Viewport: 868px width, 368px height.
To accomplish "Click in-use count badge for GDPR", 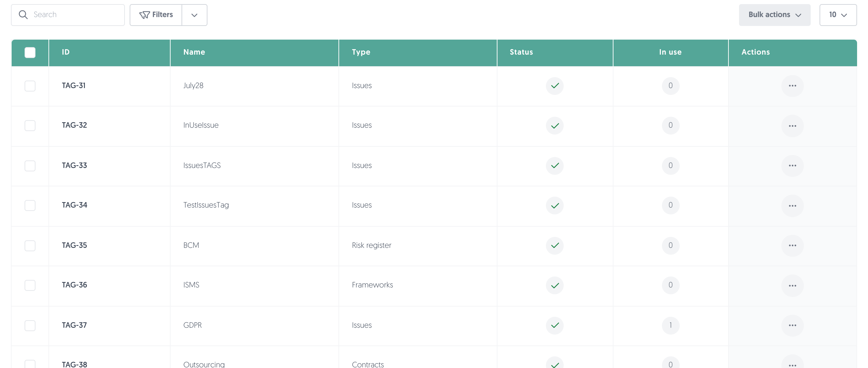I will [670, 325].
